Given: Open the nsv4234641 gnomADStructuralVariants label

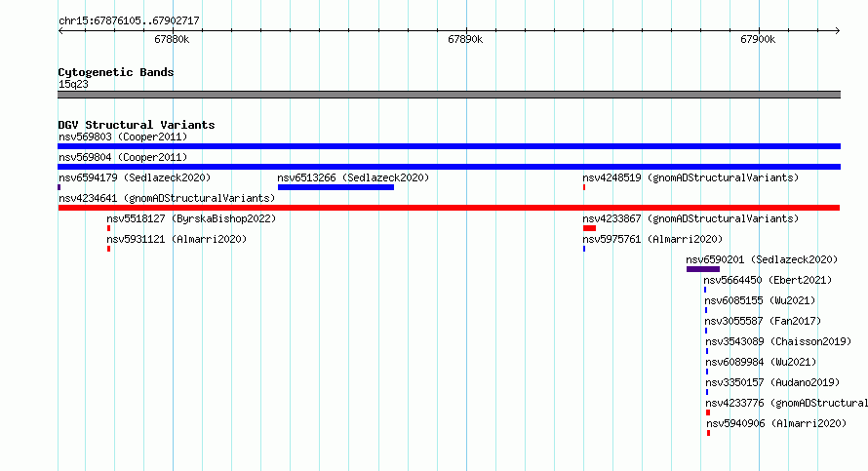Looking at the screenshot, I should [167, 198].
